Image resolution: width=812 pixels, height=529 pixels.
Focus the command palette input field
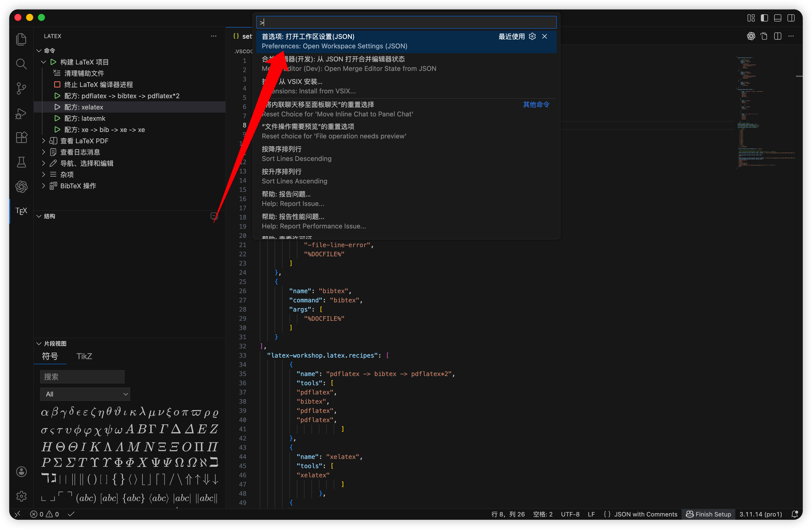point(406,23)
